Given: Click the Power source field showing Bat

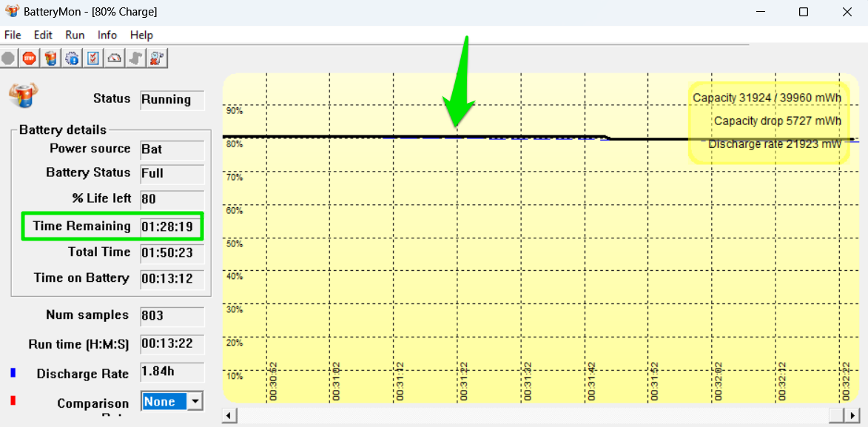Looking at the screenshot, I should point(172,149).
